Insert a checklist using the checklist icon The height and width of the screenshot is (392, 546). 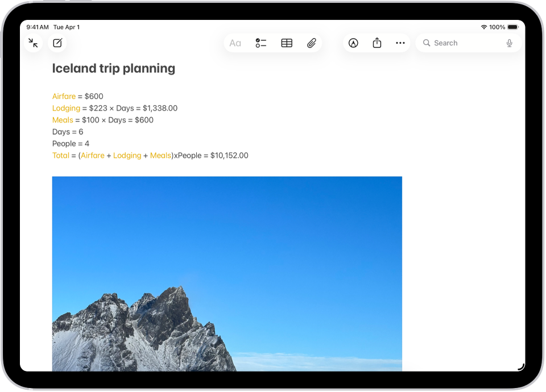coord(261,43)
